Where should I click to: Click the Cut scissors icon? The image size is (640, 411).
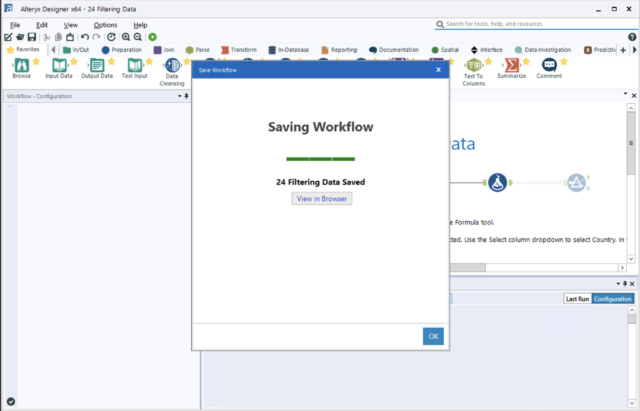(47, 37)
